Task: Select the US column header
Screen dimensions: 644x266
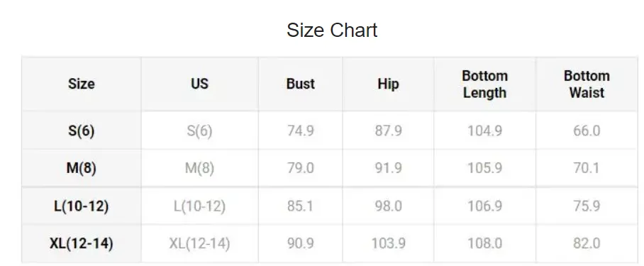Action: click(x=199, y=84)
